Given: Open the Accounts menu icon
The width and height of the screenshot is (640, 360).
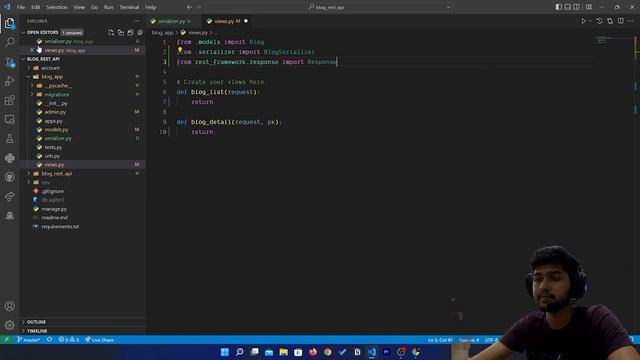Looking at the screenshot, I should coord(10,306).
